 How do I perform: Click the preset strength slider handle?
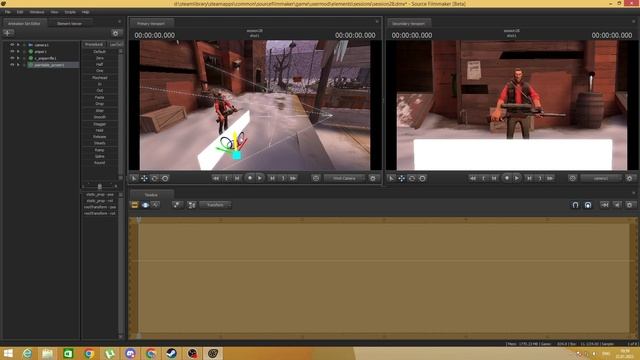point(100,187)
